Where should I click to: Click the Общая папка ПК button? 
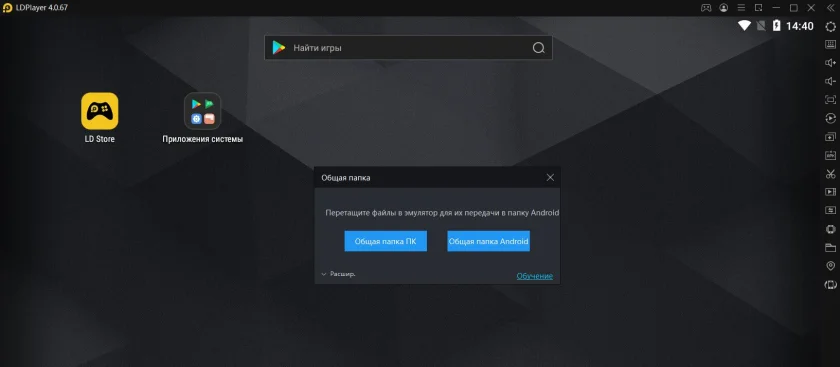tap(386, 241)
